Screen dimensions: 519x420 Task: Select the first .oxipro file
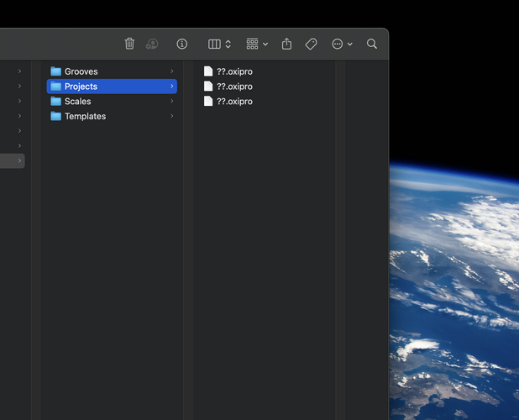point(233,71)
